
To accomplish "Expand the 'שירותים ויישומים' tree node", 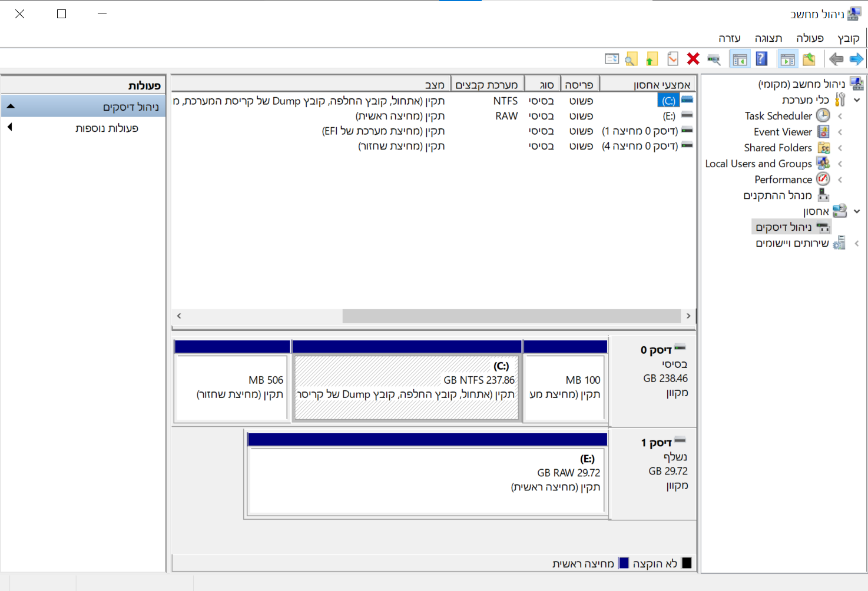I will click(856, 243).
